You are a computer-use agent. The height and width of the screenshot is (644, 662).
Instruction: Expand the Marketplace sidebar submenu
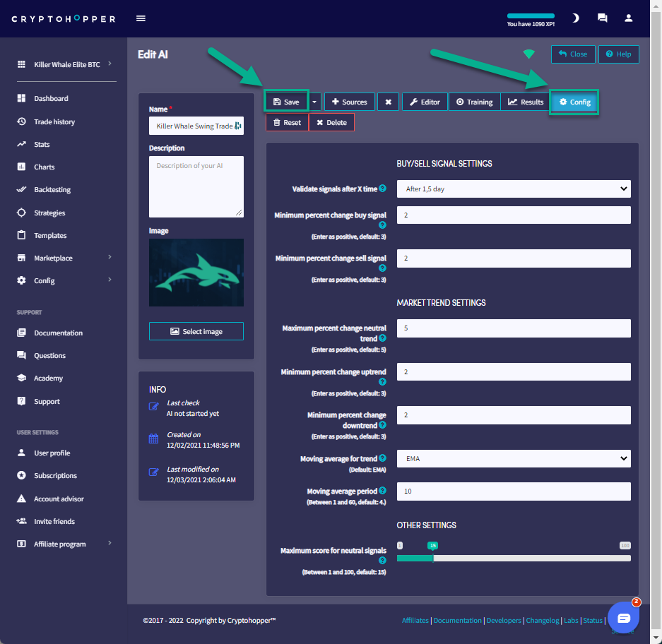[110, 258]
